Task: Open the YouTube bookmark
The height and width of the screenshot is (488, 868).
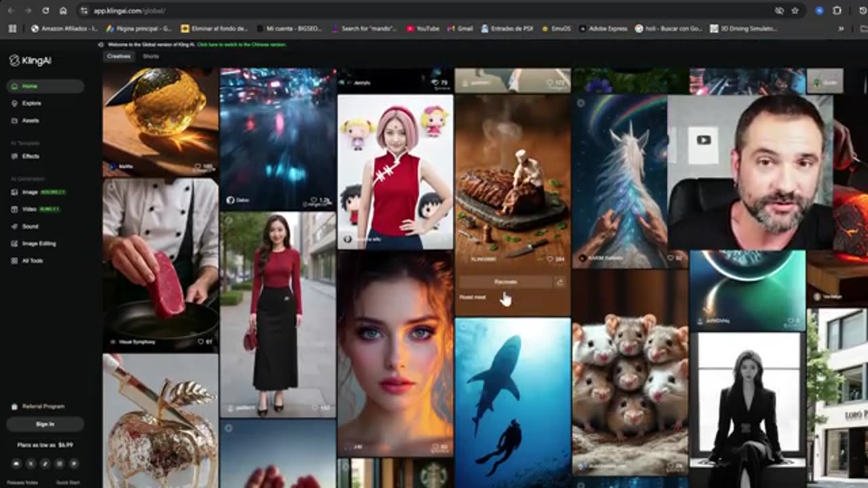Action: click(x=422, y=28)
